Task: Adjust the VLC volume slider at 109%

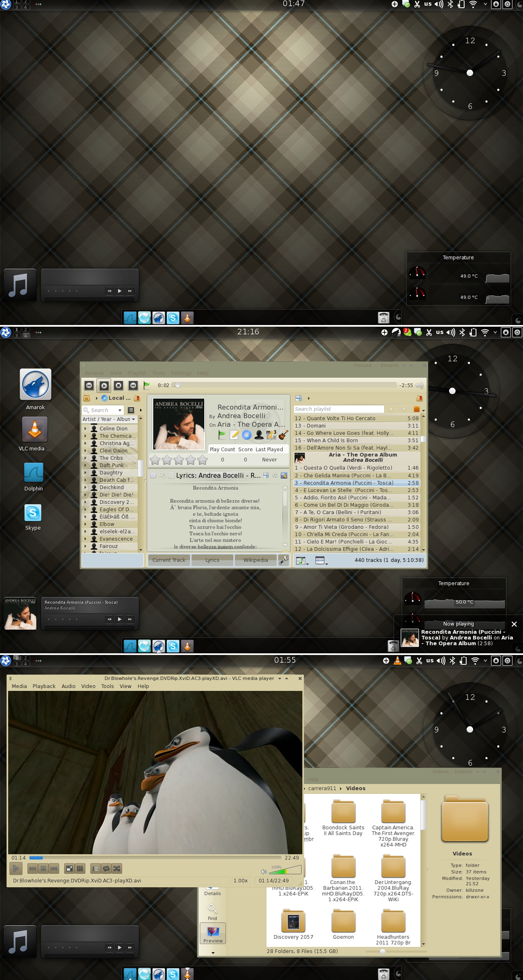Action: (285, 870)
